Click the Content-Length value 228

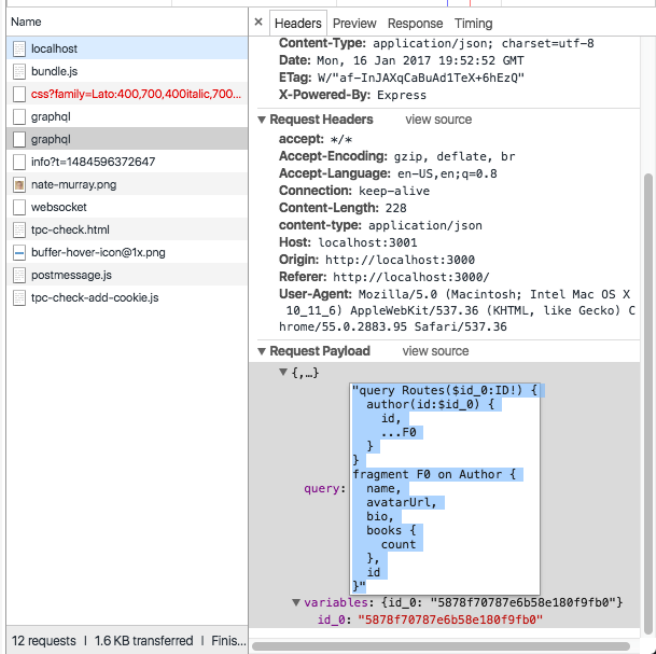coord(396,208)
